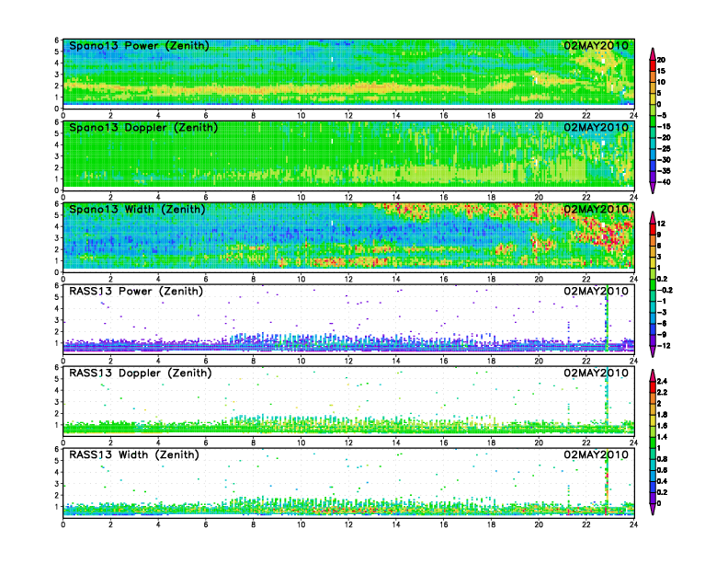Click the 02MAY2010 date in RASS13 Width panel
This screenshot has height=563, width=728.
click(x=596, y=454)
